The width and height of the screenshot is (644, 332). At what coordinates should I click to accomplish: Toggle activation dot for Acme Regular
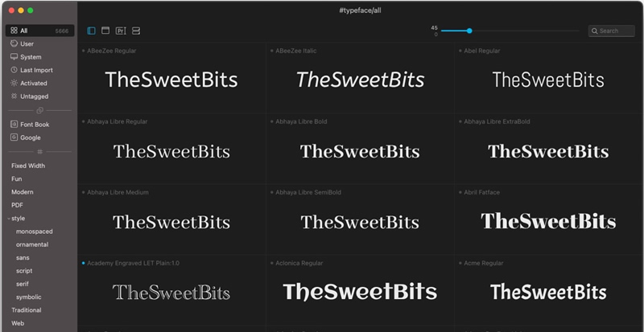(460, 263)
